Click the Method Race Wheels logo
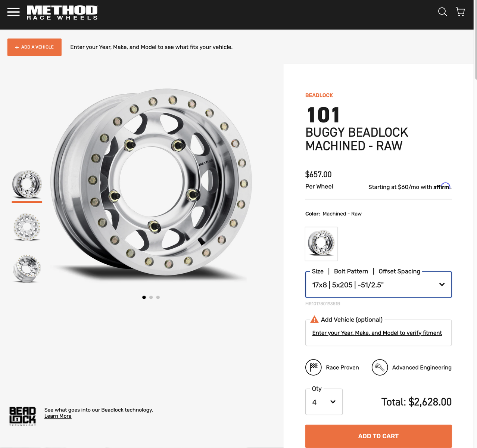The height and width of the screenshot is (448, 477). (62, 12)
